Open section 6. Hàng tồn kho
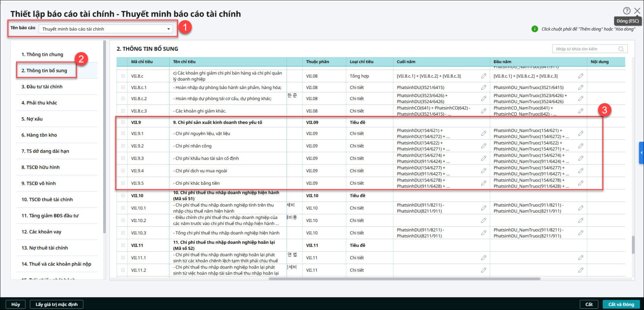 point(57,135)
